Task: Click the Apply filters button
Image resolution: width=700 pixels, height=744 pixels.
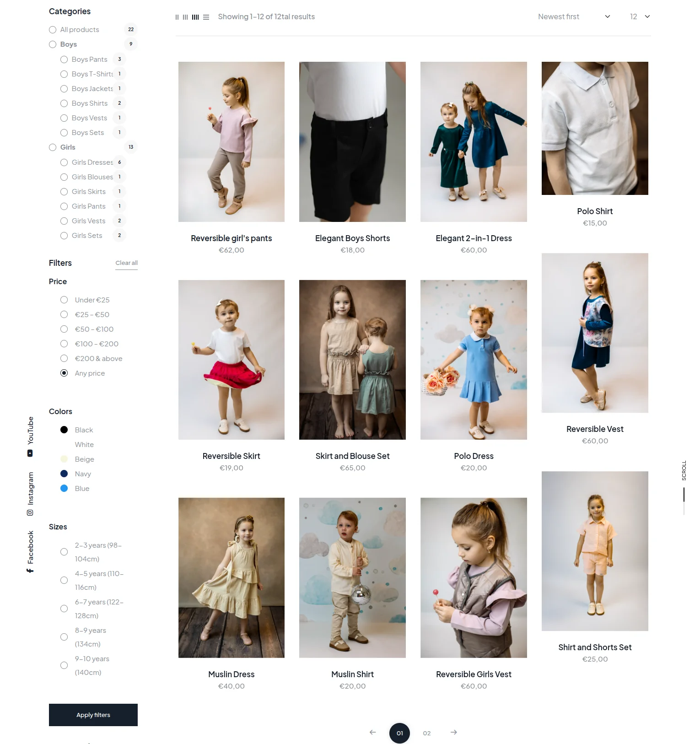Action: pyautogui.click(x=93, y=715)
